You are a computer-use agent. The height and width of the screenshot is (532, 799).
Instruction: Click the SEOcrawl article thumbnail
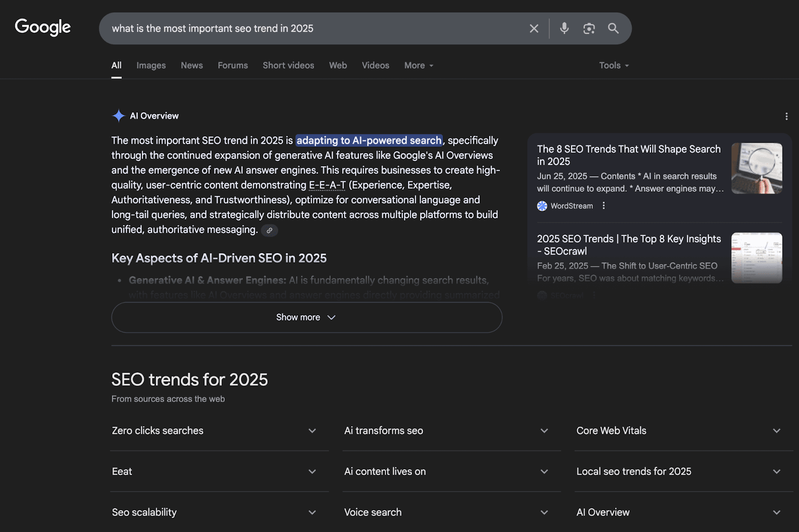757,258
